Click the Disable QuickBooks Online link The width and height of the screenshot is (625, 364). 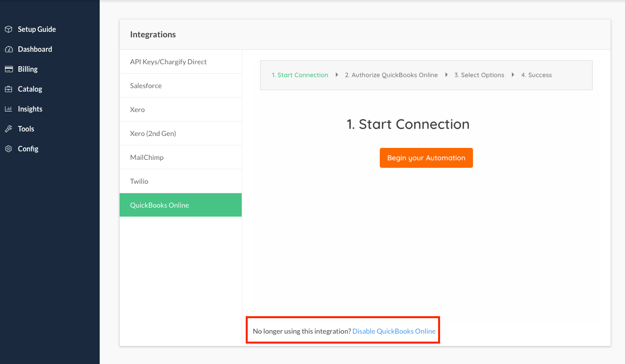pos(394,331)
